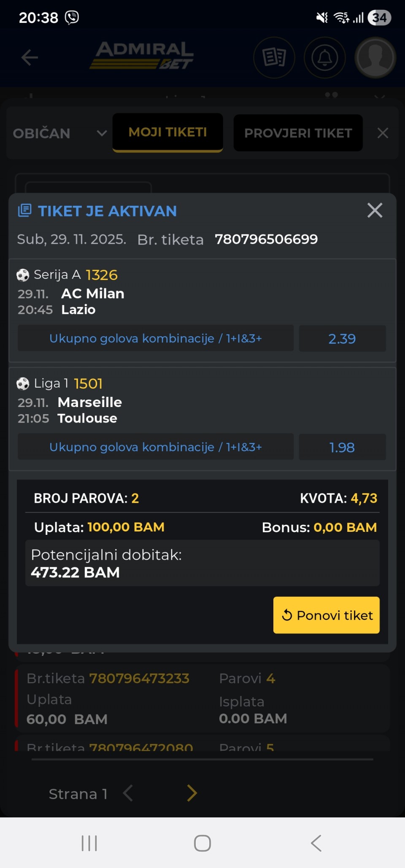Image resolution: width=405 pixels, height=868 pixels.
Task: Open the user profile avatar
Action: pos(375,58)
